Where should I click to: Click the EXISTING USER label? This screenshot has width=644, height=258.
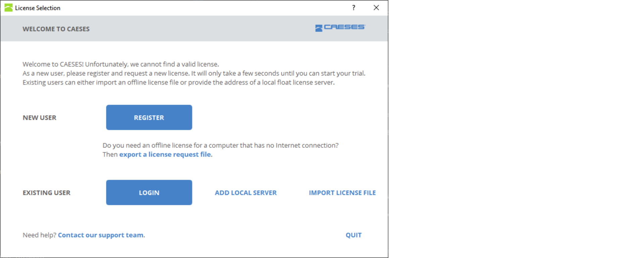coord(47,193)
